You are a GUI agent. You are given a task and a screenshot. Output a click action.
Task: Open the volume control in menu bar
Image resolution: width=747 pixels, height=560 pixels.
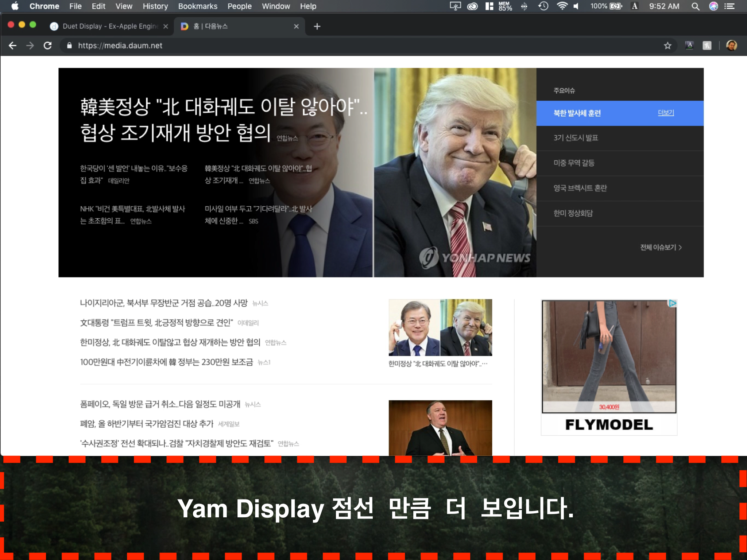point(576,6)
